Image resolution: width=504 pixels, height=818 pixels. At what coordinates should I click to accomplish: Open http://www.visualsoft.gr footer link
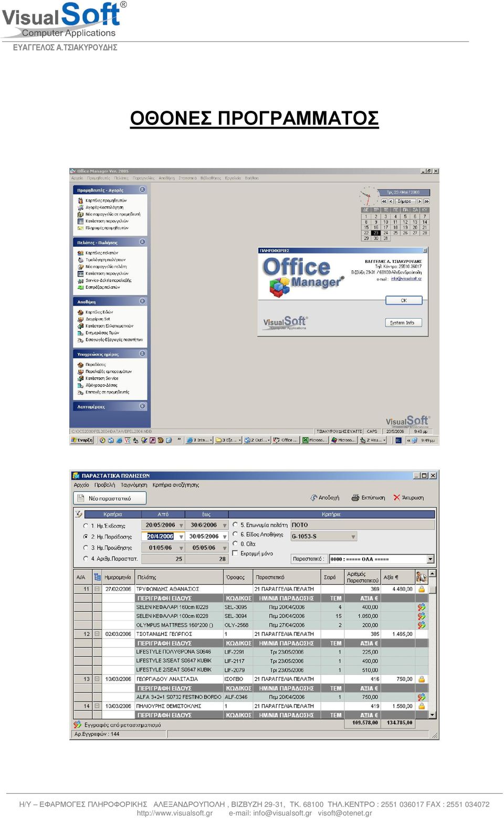click(175, 813)
